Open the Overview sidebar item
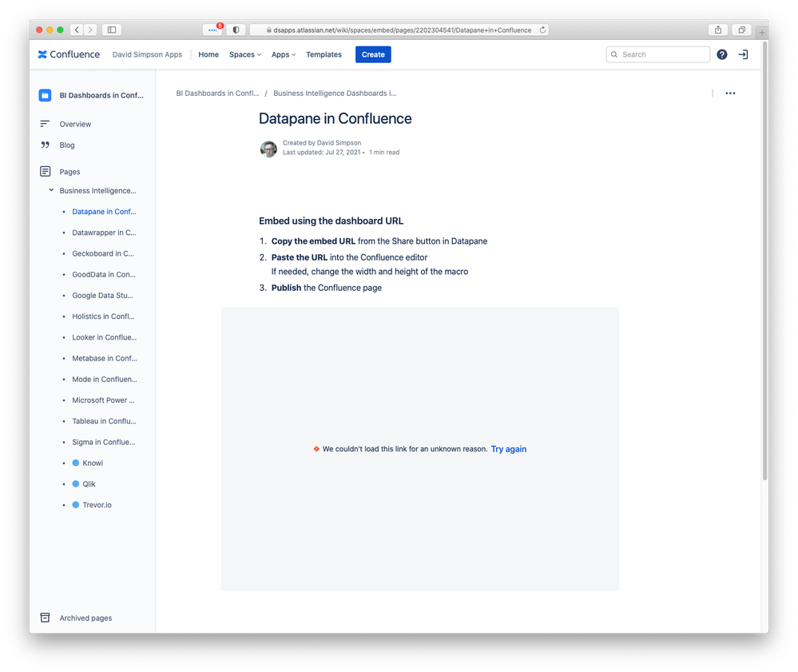 tap(75, 124)
